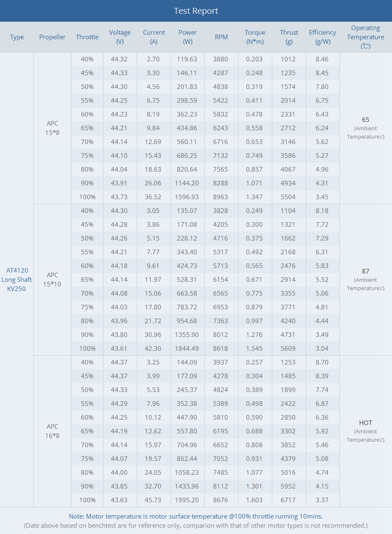Select the Voltage (V) column header
This screenshot has width=392, height=534.
(x=120, y=37)
